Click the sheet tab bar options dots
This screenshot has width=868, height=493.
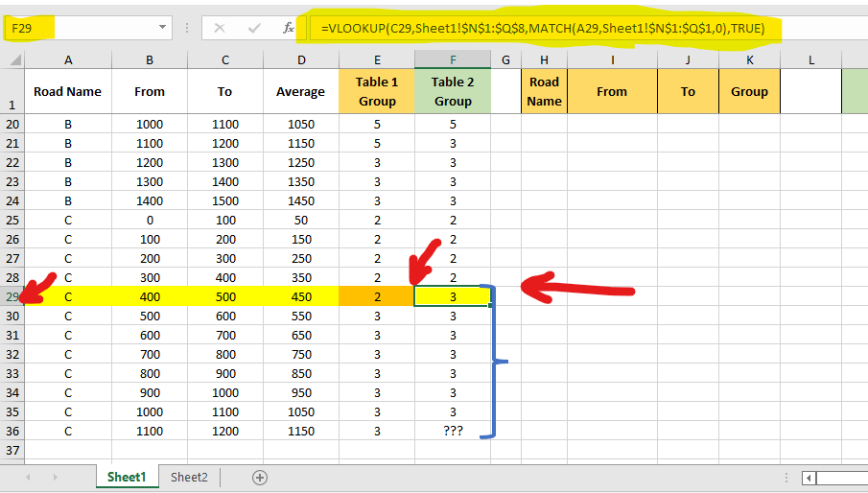(x=786, y=478)
